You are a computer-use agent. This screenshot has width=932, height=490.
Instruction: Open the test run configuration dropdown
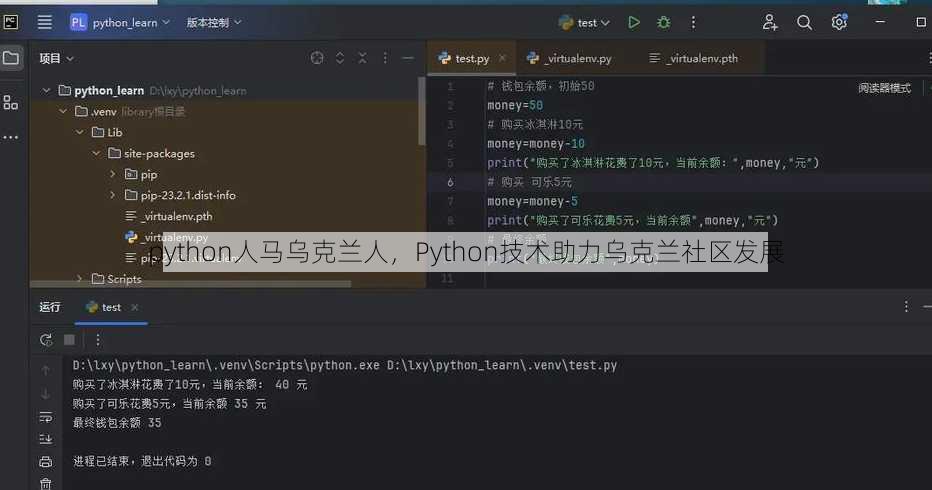click(585, 23)
